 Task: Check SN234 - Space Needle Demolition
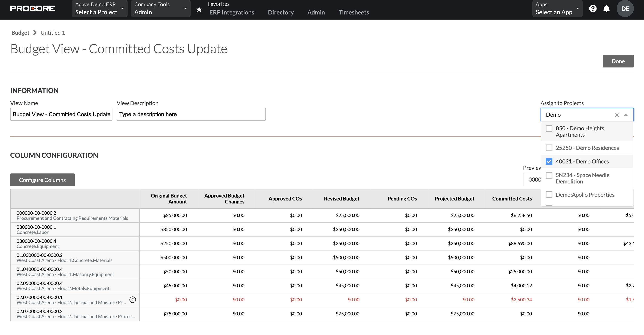coord(549,175)
